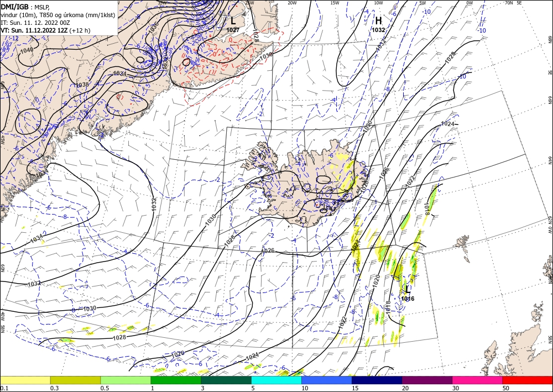Click the purple 20 mm legend swatch
Screen dimensions: 553x392
click(x=427, y=380)
